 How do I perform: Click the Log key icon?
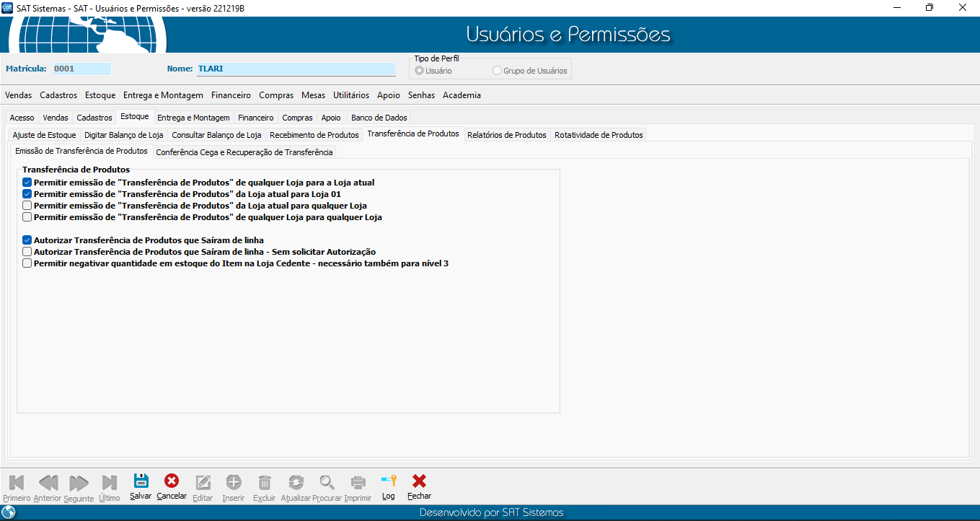pos(389,481)
